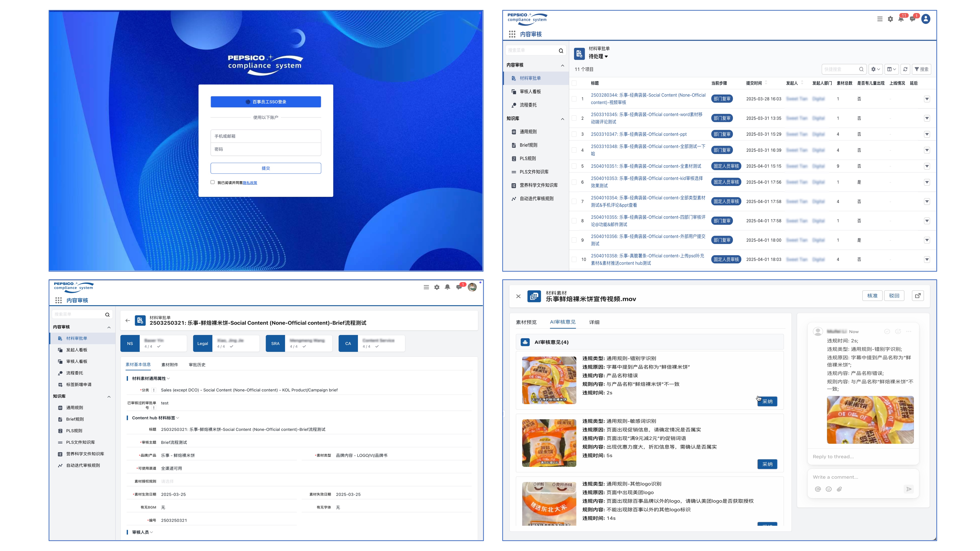
Task: Check the row for 2504010355
Action: pyautogui.click(x=574, y=221)
